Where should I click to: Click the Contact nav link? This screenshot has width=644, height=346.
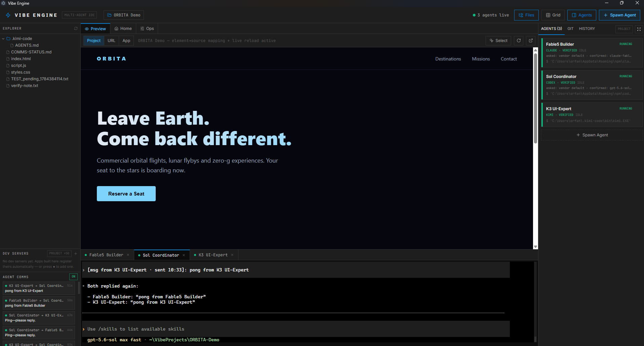click(x=509, y=59)
